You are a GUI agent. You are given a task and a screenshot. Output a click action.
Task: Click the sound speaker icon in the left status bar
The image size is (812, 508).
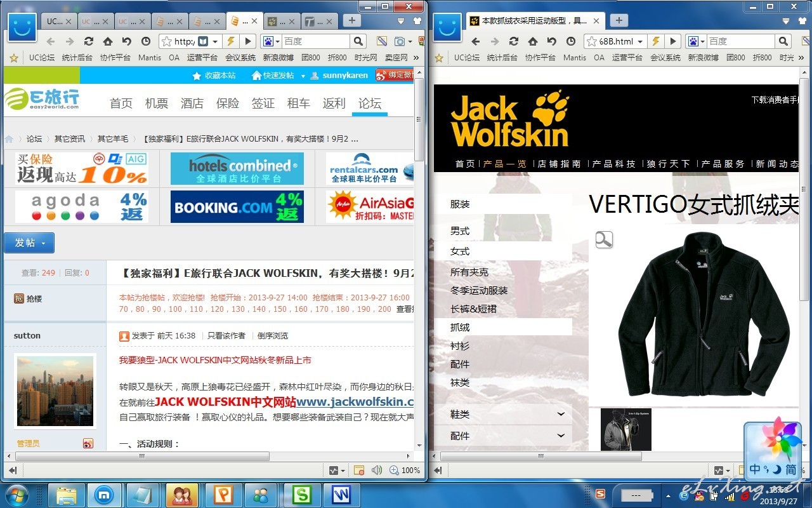click(377, 470)
